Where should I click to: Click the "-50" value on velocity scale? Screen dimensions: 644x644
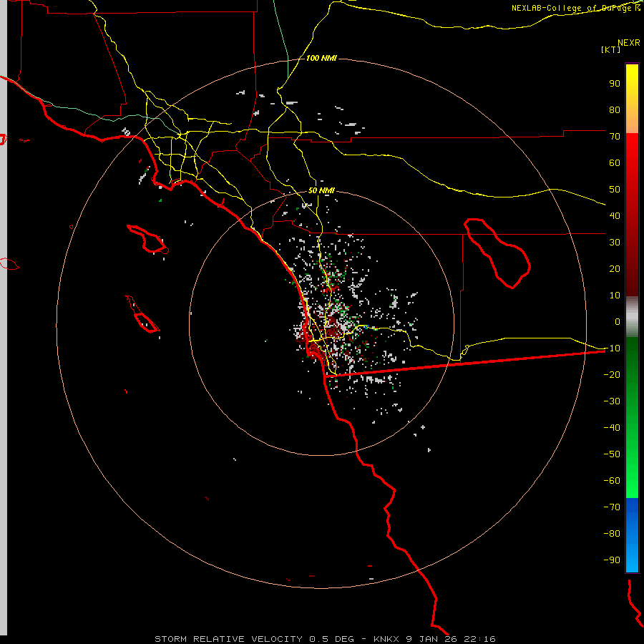(x=612, y=454)
